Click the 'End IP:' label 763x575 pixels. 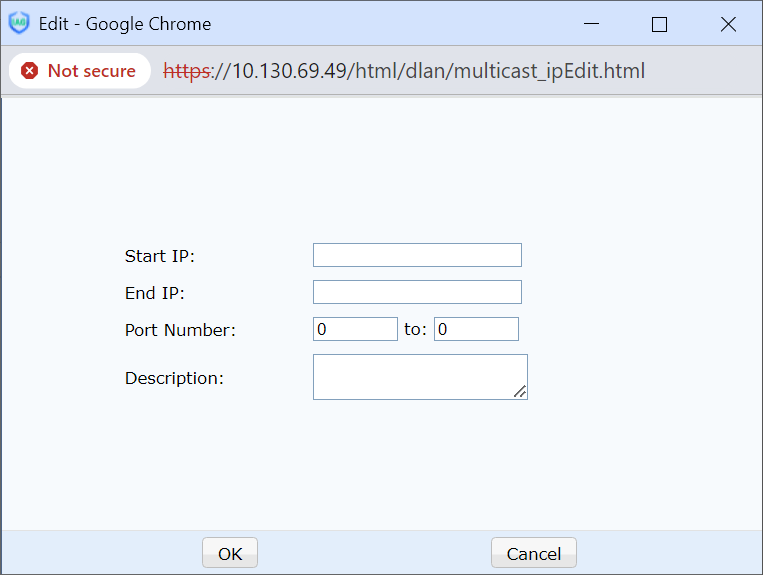[155, 293]
